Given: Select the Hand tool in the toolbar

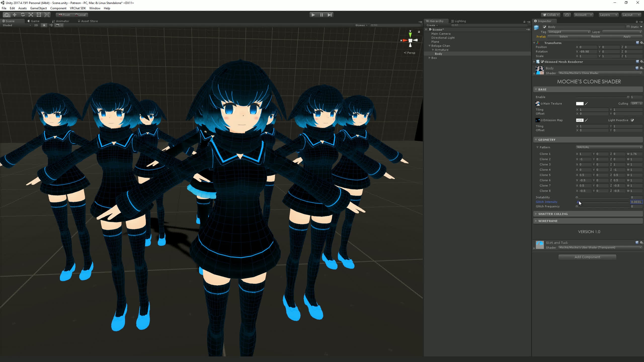Looking at the screenshot, I should (7, 15).
